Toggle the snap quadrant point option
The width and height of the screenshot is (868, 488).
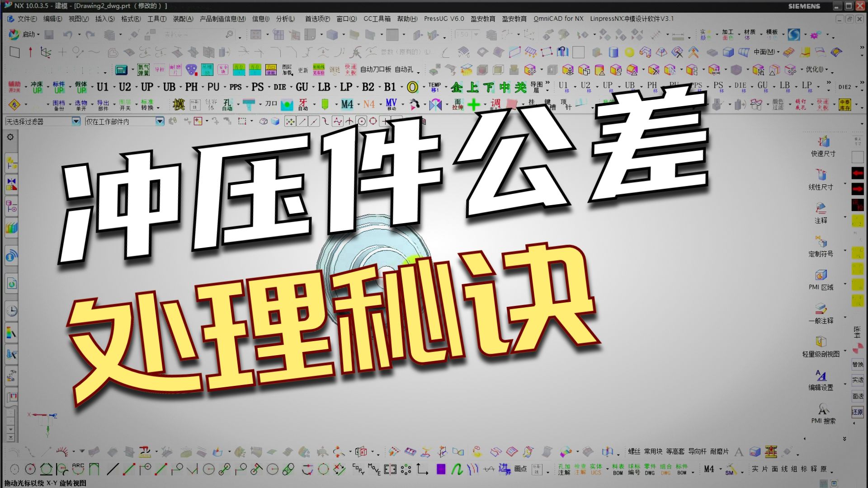coord(373,121)
